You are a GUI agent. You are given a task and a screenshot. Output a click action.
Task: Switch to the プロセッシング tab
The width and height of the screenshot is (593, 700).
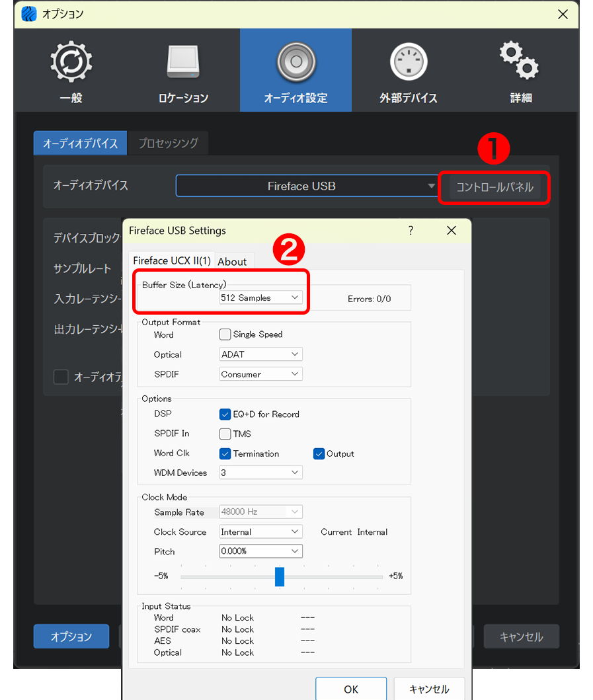[168, 143]
